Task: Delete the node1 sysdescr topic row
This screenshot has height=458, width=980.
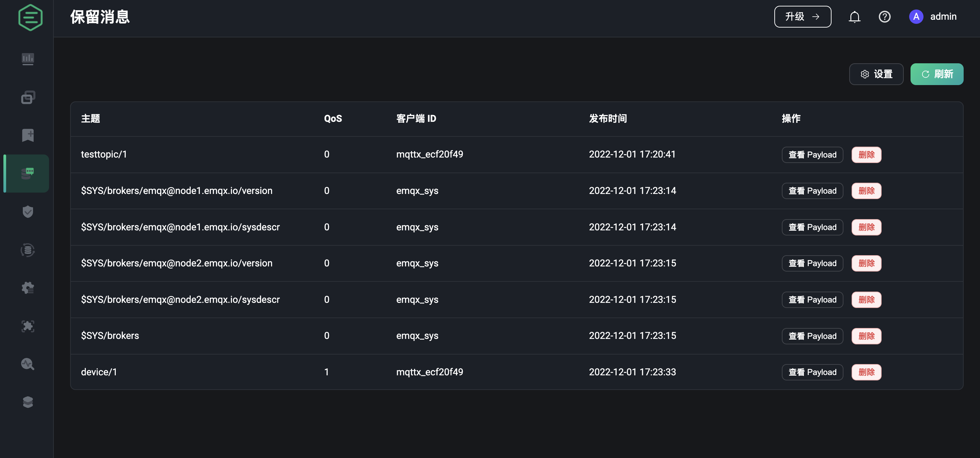Action: [x=866, y=227]
